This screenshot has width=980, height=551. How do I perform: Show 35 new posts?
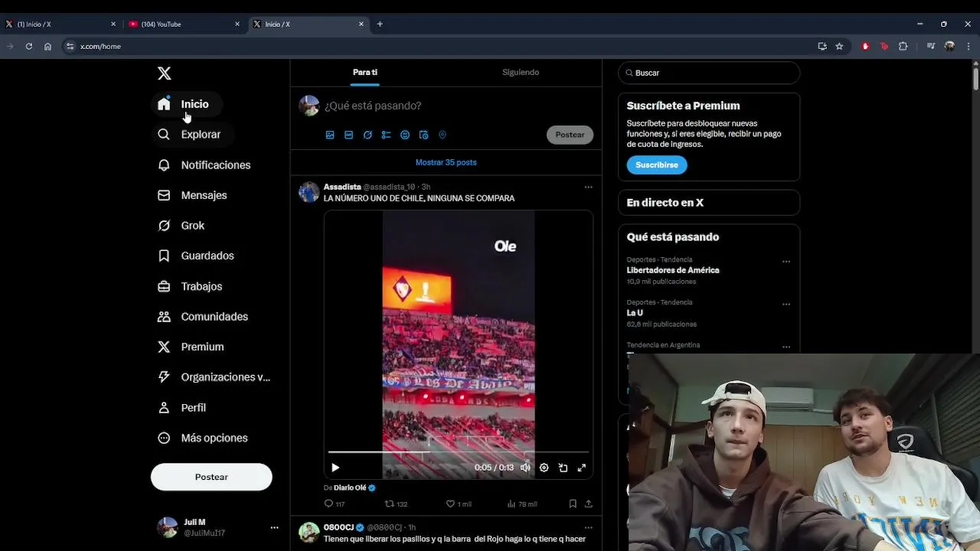pos(446,162)
